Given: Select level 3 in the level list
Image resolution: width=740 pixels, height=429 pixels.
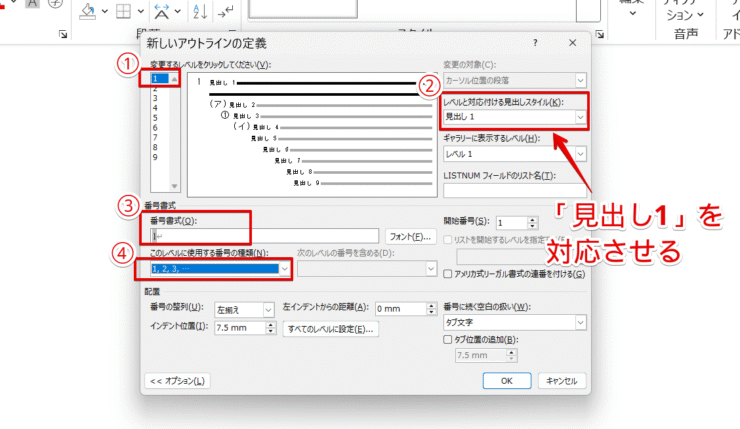Looking at the screenshot, I should (x=155, y=98).
